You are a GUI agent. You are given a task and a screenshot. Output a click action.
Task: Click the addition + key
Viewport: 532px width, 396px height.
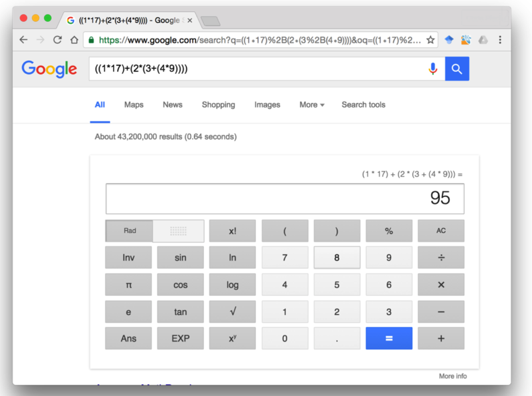[441, 338]
